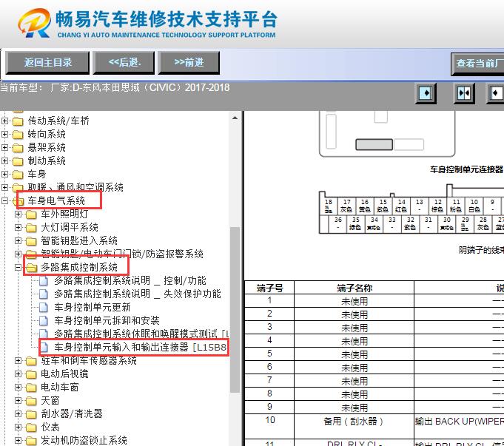Expand the 制动系统 tree node
The height and width of the screenshot is (446, 504).
[x=5, y=161]
